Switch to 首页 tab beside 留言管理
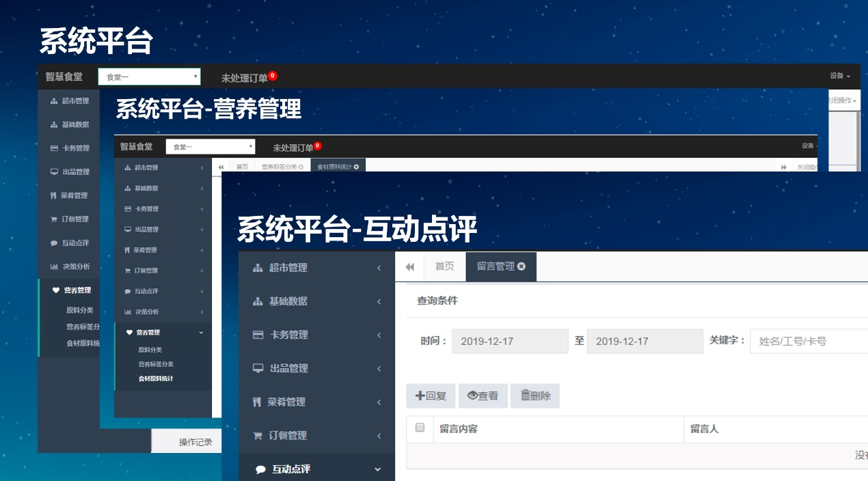Image resolution: width=868 pixels, height=481 pixels. coord(444,266)
